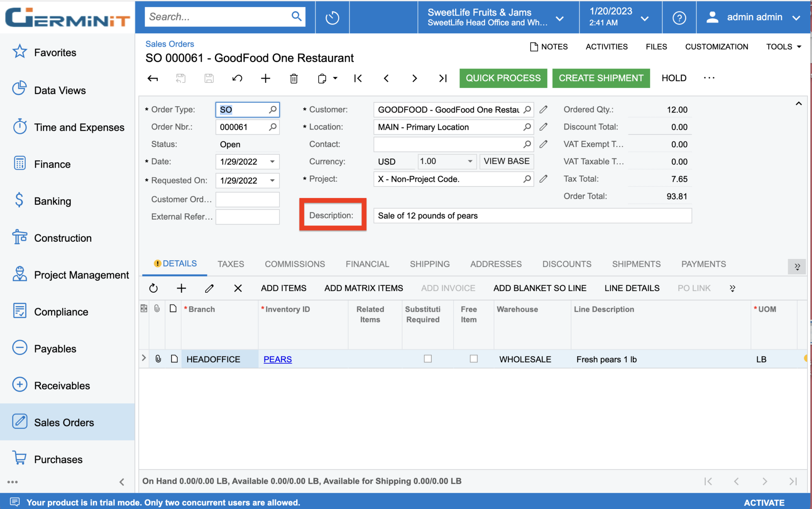
Task: Attach a file to the PEARS line
Action: point(158,359)
